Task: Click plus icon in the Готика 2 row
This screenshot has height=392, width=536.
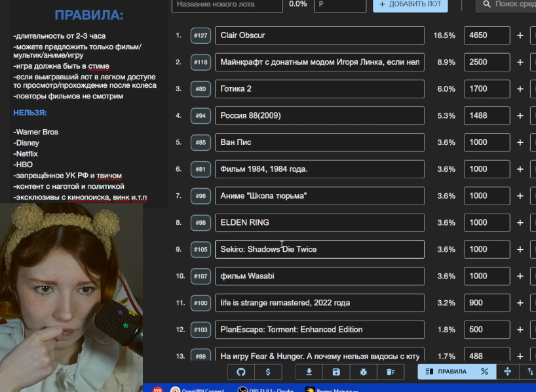Action: [x=520, y=89]
